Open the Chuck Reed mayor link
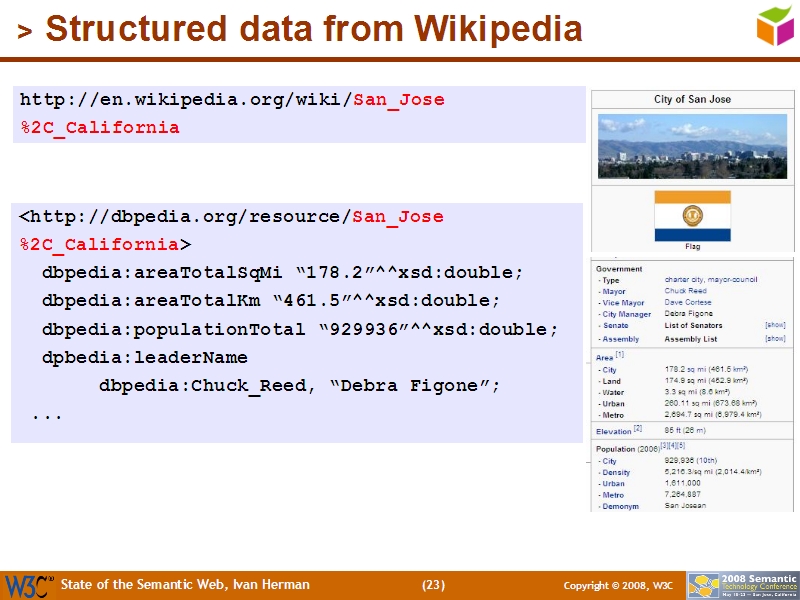800x600 pixels. click(x=686, y=293)
